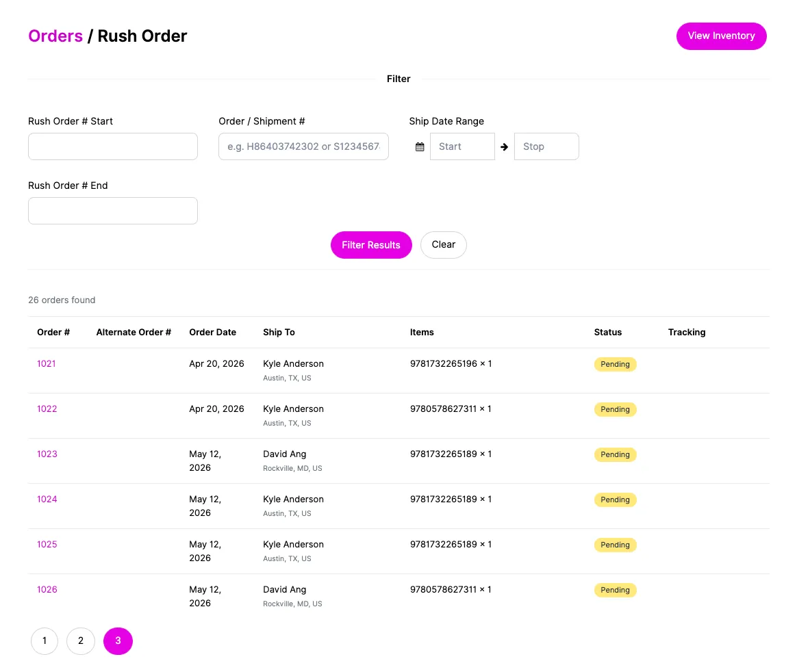This screenshot has width=797, height=672.
Task: Click the Tracking column header
Action: [x=687, y=332]
